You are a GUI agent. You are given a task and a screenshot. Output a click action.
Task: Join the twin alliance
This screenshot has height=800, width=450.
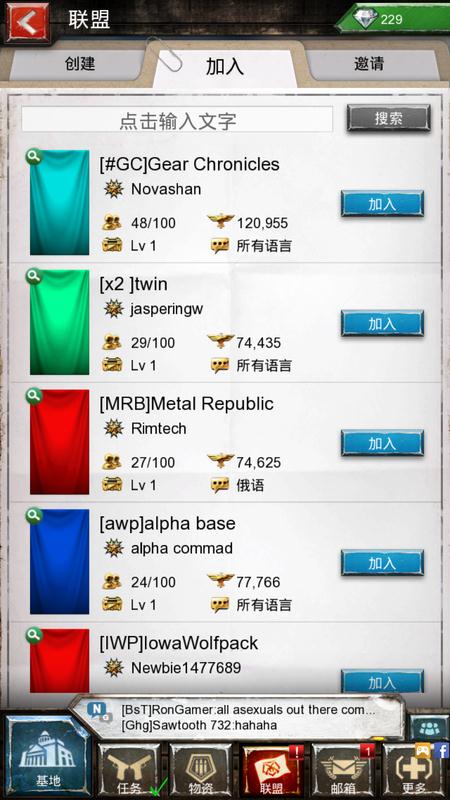pos(382,323)
